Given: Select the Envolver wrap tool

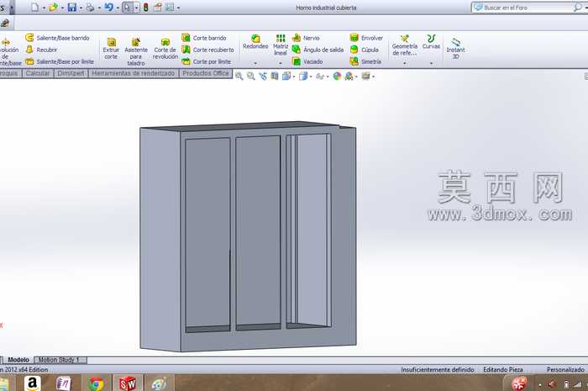Looking at the screenshot, I should coord(366,38).
